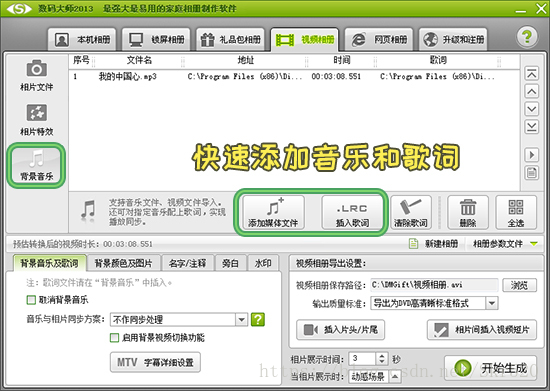Click the play preview arrow icon
The height and width of the screenshot is (391, 550).
(x=532, y=155)
